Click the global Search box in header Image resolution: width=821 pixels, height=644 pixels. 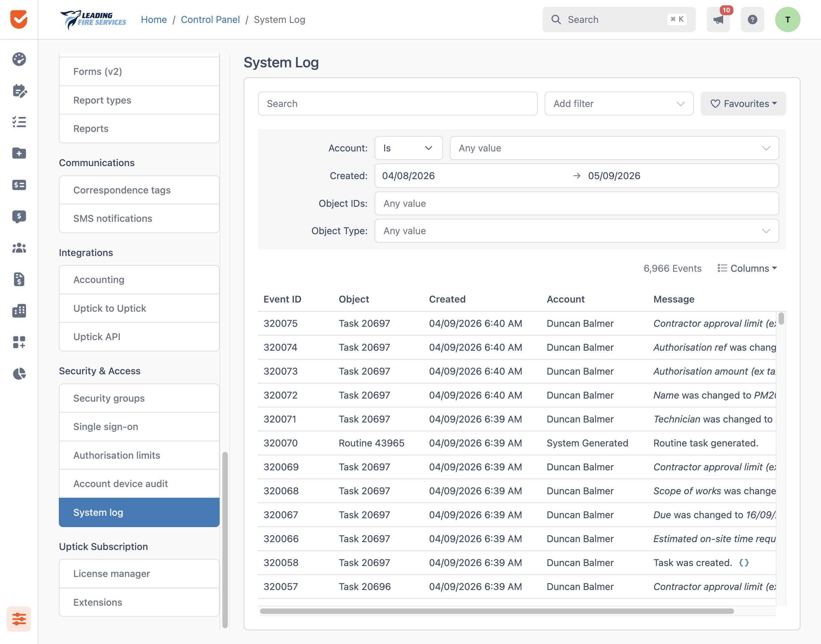tap(619, 19)
